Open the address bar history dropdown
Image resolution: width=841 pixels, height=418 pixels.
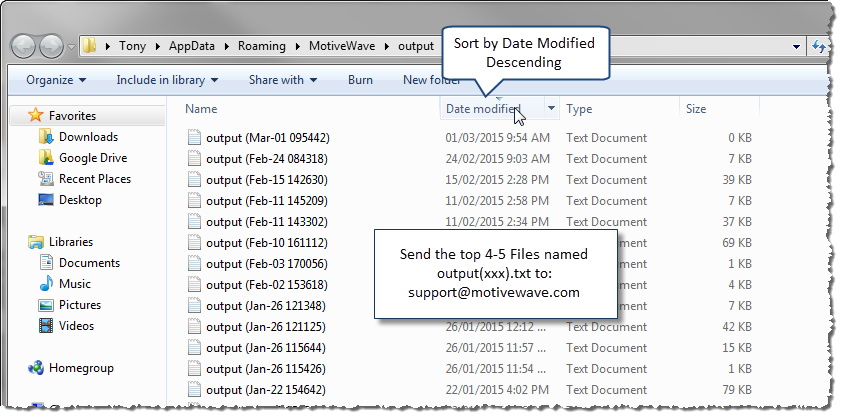click(x=796, y=47)
